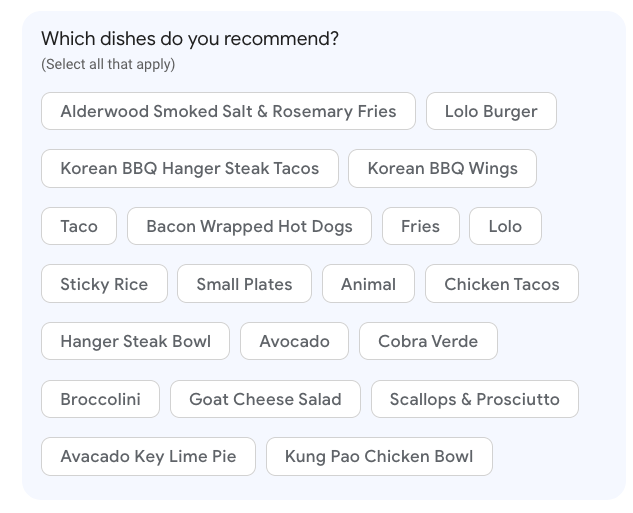
Task: Select the Taco chip
Action: (x=79, y=226)
